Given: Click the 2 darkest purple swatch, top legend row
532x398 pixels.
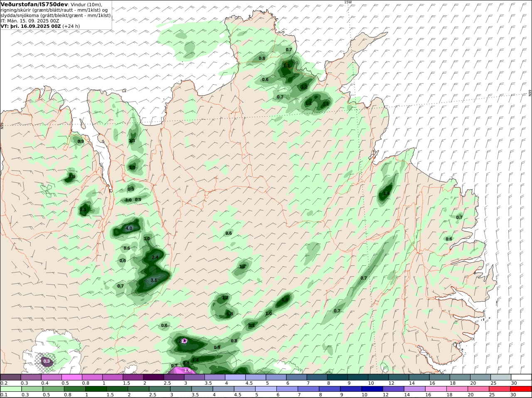Looking at the screenshot, I should pos(154,377).
